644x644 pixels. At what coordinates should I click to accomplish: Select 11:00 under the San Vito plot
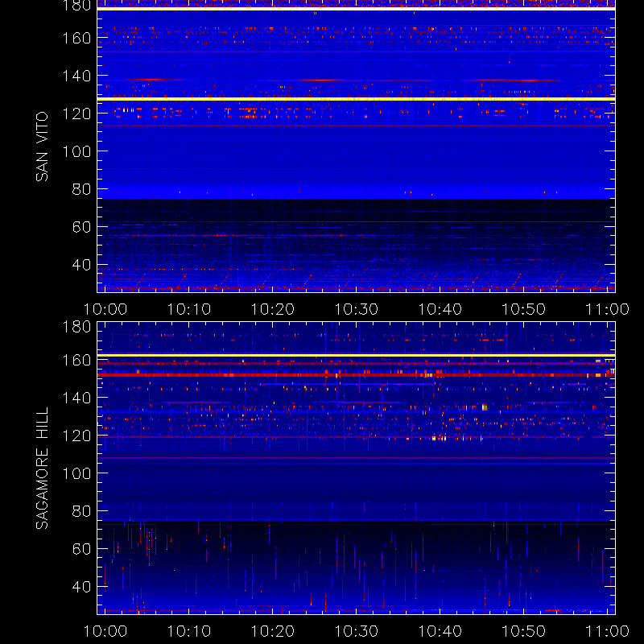tap(607, 309)
